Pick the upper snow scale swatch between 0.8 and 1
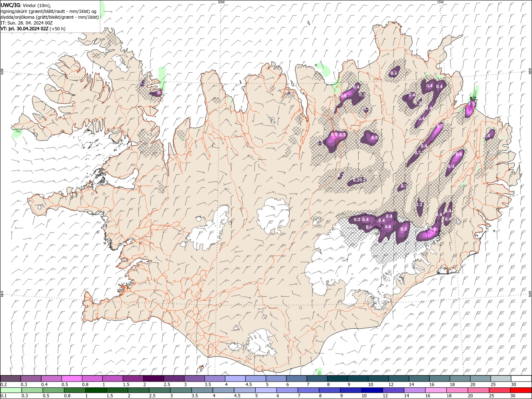 click(x=92, y=379)
